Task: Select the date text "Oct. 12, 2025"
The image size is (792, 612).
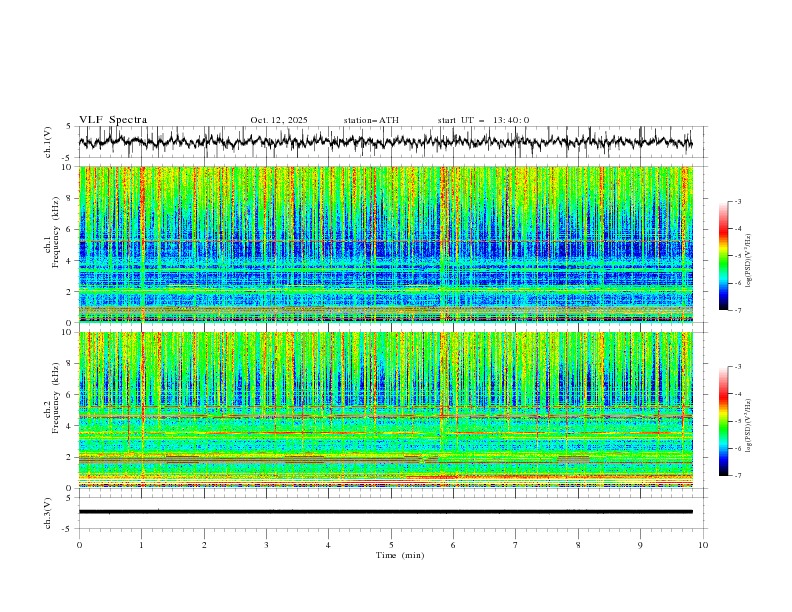Action: [x=279, y=120]
